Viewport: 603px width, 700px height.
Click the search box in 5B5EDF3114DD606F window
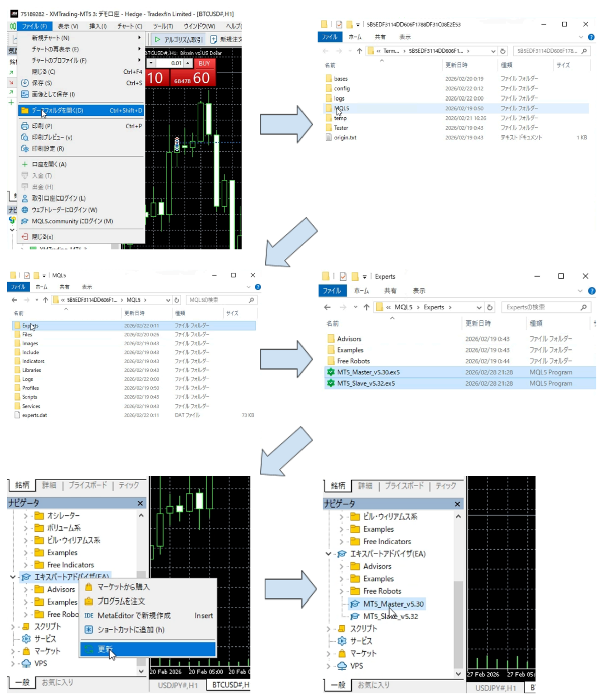click(x=551, y=51)
